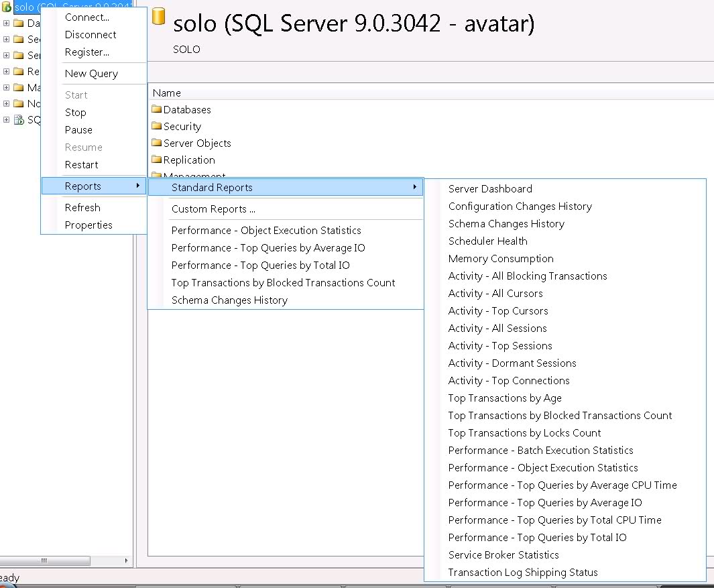Open Custom Reports ... entry
Screen dimensions: 714x588
pos(213,209)
